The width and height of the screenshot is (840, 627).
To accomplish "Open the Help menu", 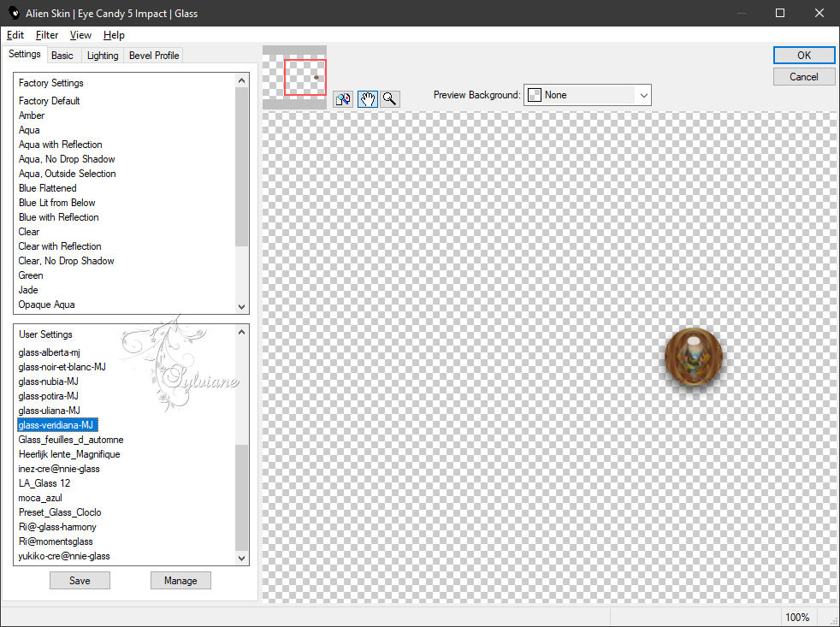I will click(x=114, y=35).
